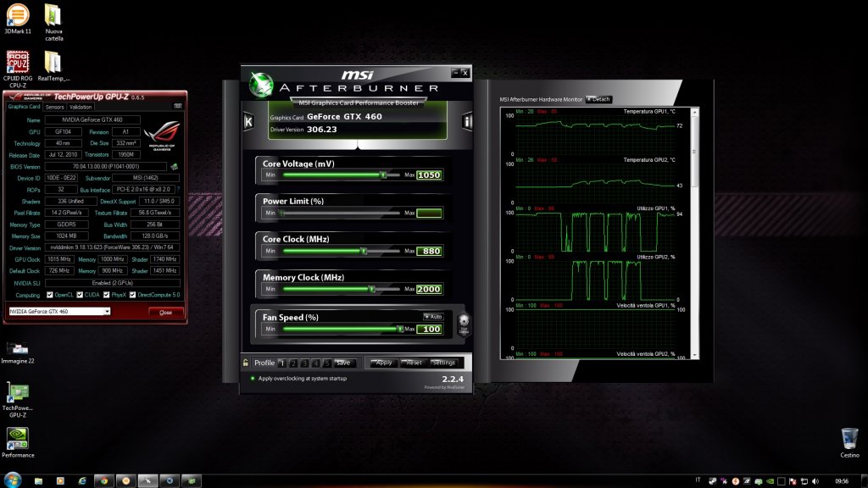Screen dimensions: 868x488
Task: Click the Close button in GPU-Z
Action: click(165, 313)
